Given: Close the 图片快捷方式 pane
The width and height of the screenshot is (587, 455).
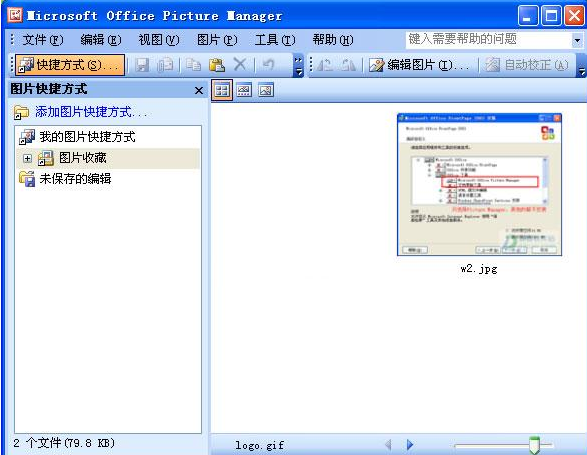Looking at the screenshot, I should pyautogui.click(x=199, y=90).
